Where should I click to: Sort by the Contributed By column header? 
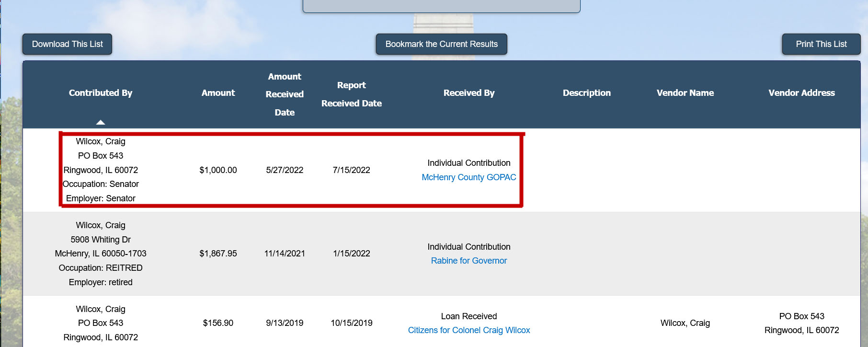tap(100, 93)
